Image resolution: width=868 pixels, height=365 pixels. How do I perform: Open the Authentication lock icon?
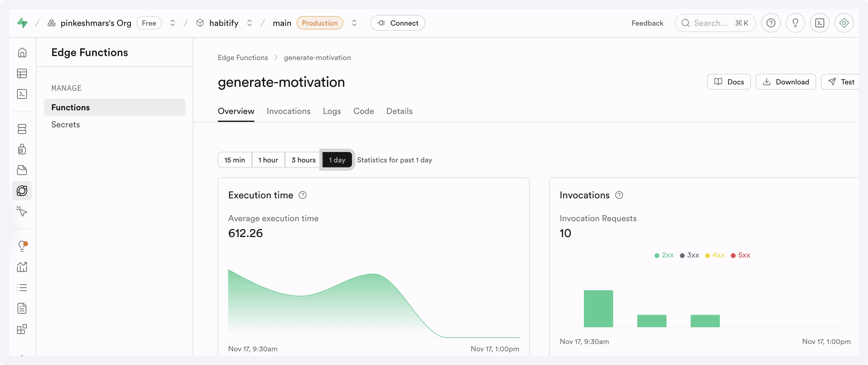(x=22, y=149)
